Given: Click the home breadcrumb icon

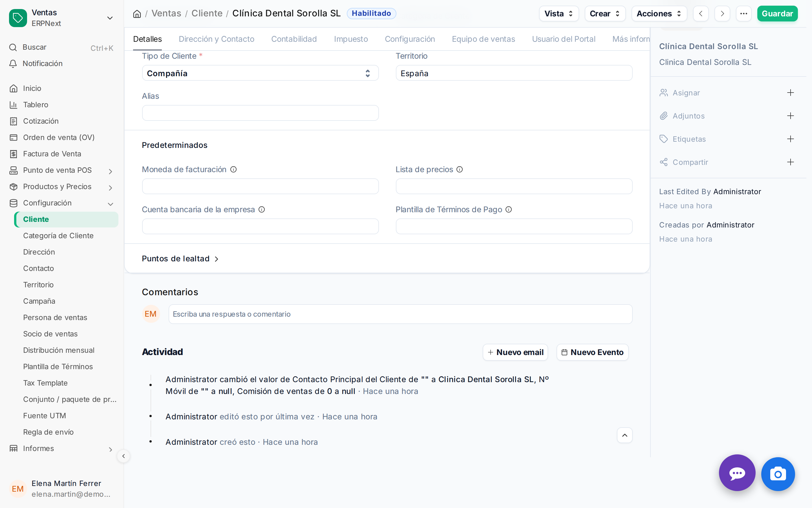Looking at the screenshot, I should click(137, 14).
